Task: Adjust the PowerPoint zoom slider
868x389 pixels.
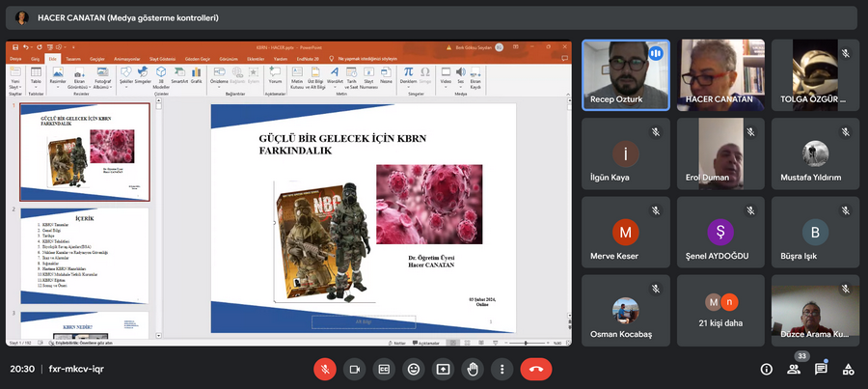Action: [526, 343]
